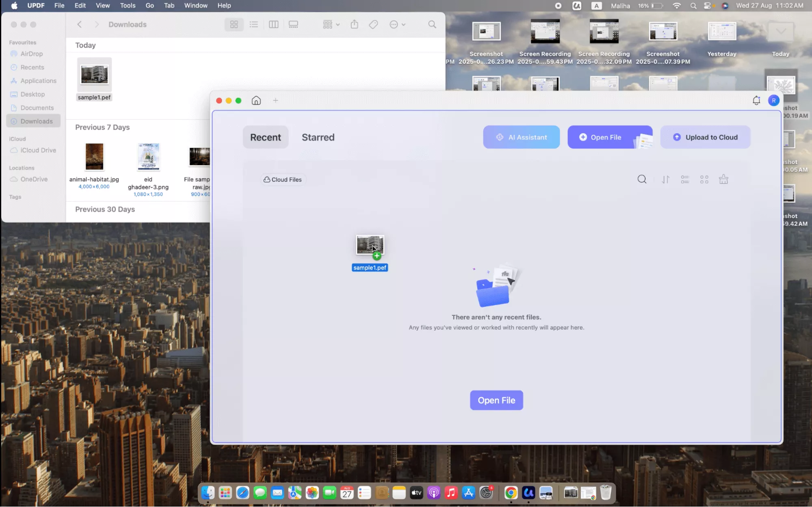
Task: Open UPDF notifications bell
Action: (x=756, y=100)
